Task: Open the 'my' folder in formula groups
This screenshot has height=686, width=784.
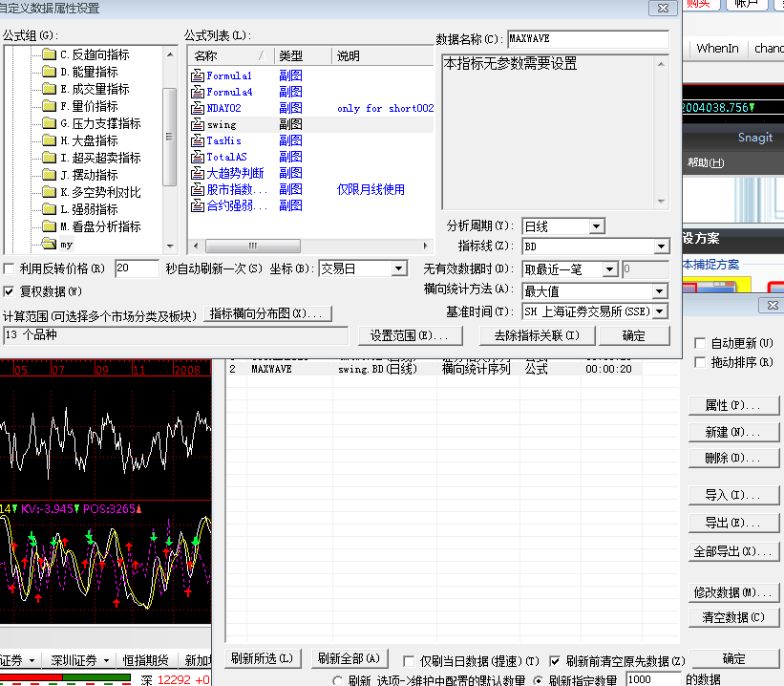Action: tap(50, 244)
